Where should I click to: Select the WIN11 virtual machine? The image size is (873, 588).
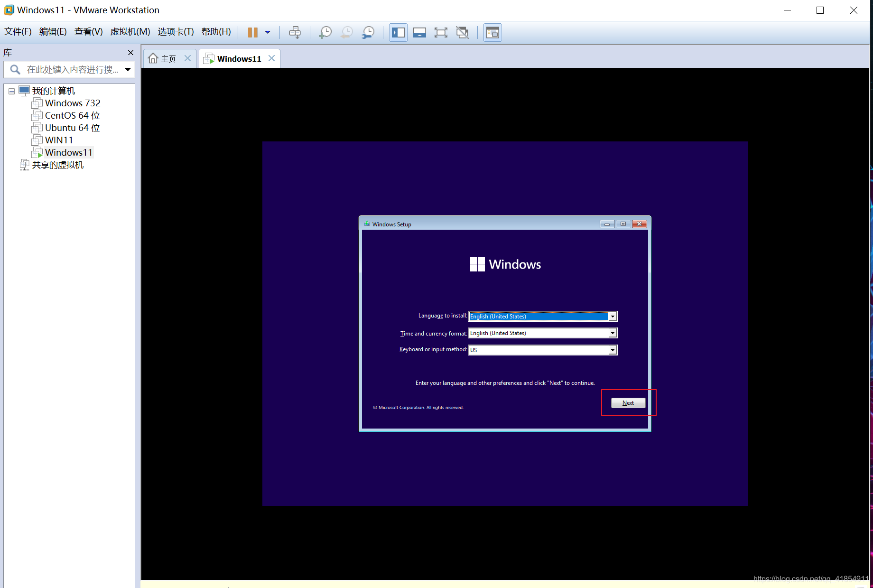coord(59,140)
